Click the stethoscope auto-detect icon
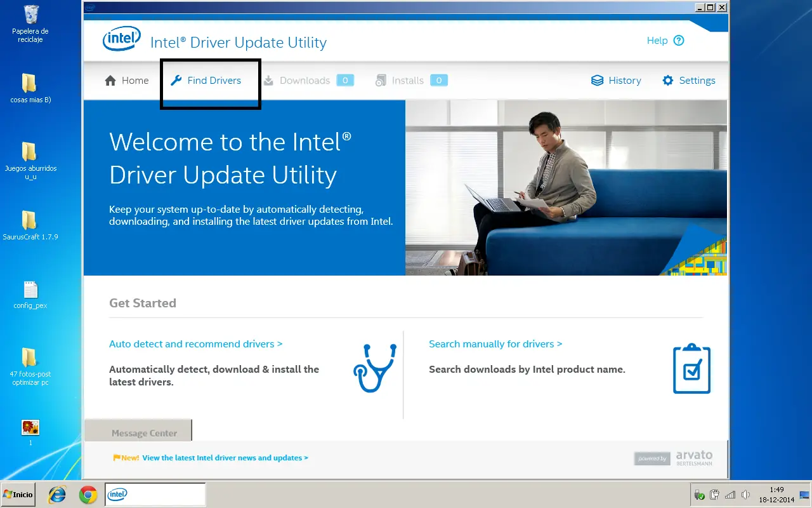This screenshot has width=812, height=508. coord(374,368)
